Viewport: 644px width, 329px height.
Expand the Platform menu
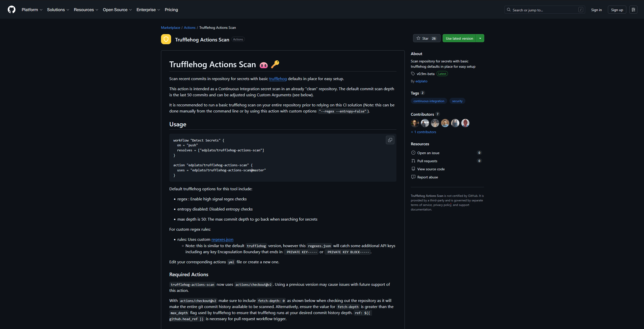32,10
